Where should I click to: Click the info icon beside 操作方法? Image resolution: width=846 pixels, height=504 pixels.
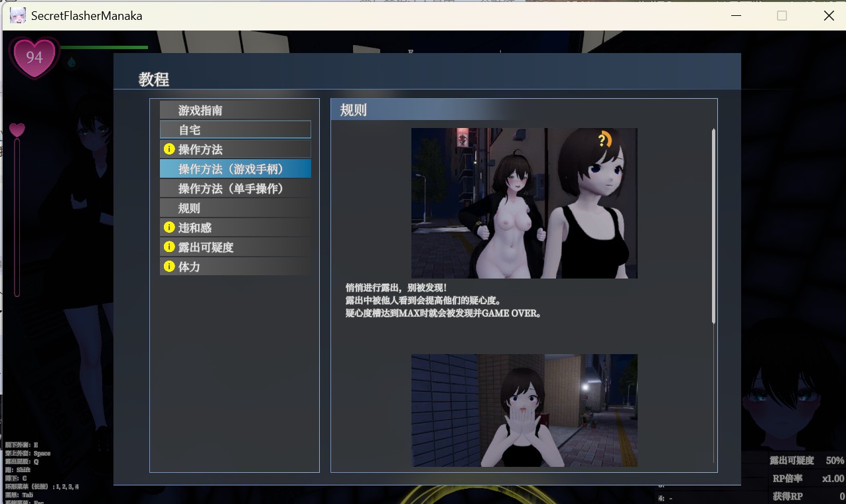tap(169, 149)
